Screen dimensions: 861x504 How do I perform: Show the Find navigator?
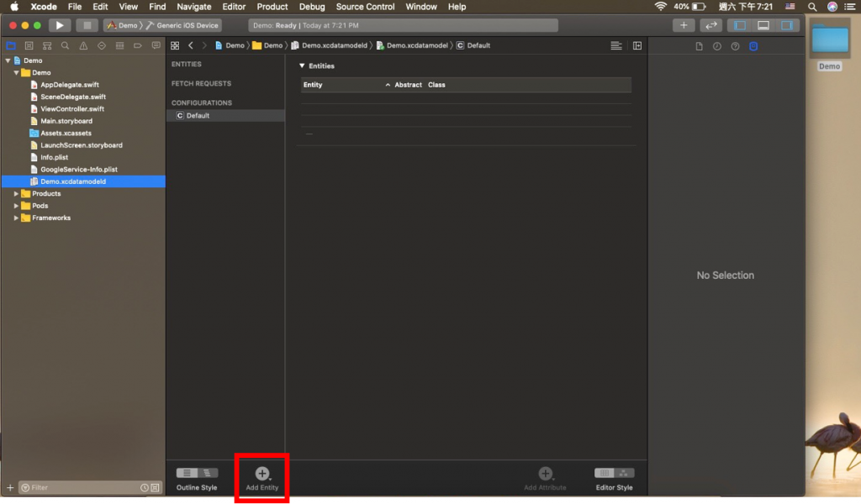tap(66, 45)
